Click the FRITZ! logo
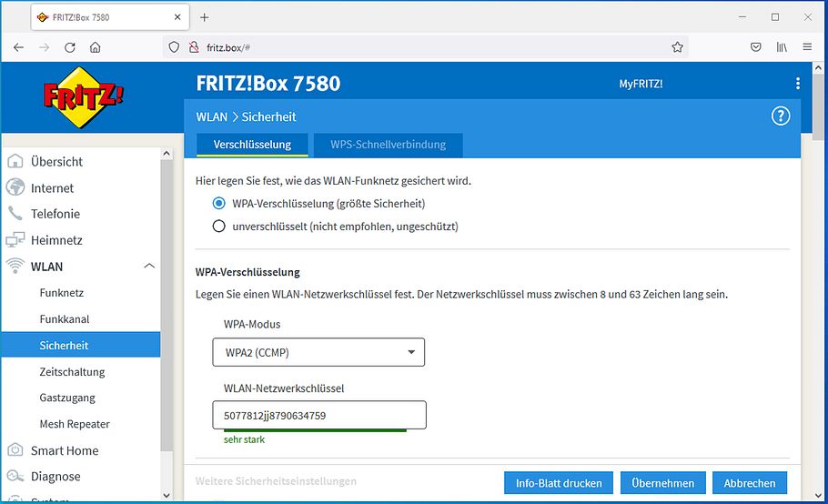 click(83, 96)
